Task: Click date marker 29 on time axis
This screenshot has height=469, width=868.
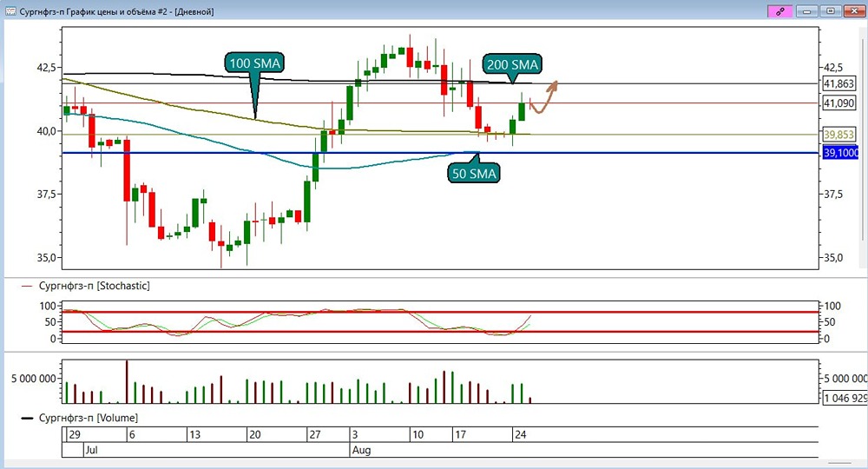Action: click(74, 434)
